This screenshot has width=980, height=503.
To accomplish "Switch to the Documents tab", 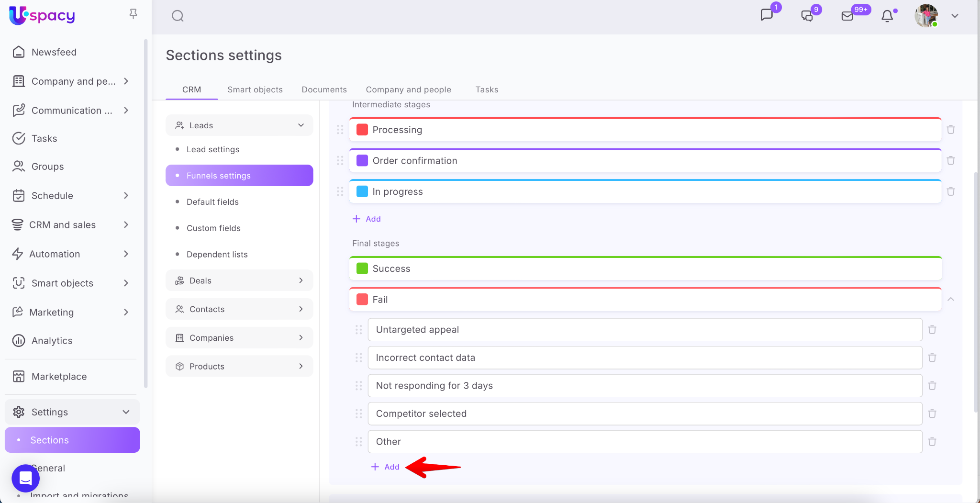I will [x=324, y=89].
